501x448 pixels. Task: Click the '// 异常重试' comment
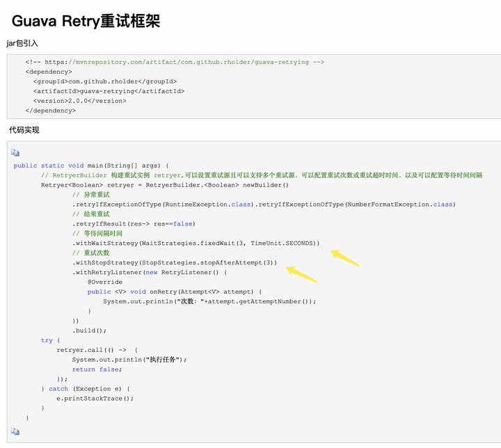click(90, 195)
